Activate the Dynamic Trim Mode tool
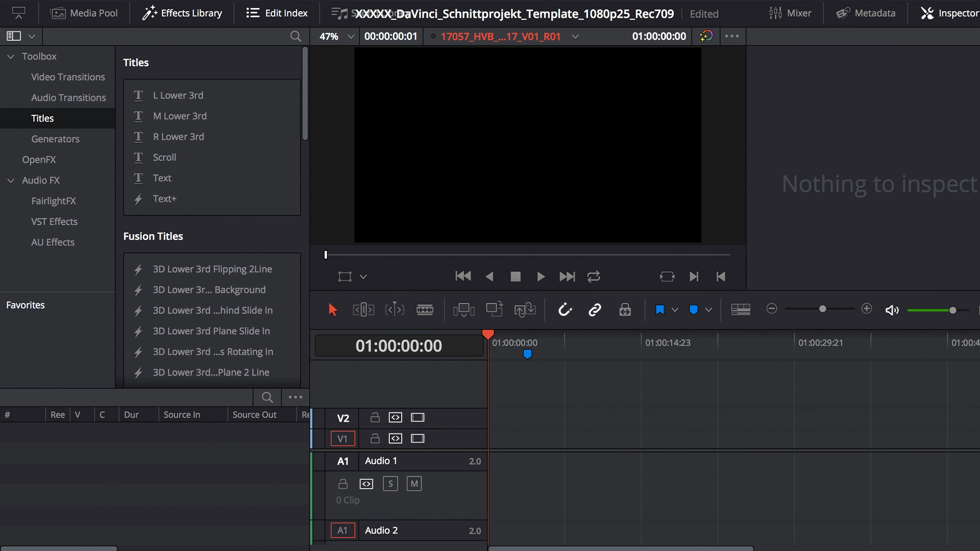Viewport: 980px width, 551px height. coord(394,310)
